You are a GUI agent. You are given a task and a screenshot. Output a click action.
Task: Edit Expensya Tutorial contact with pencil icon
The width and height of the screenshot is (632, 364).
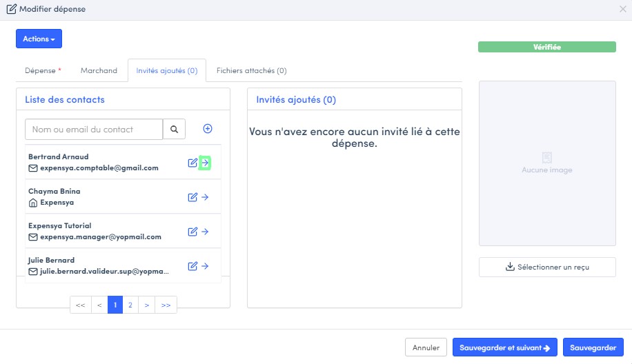point(192,232)
